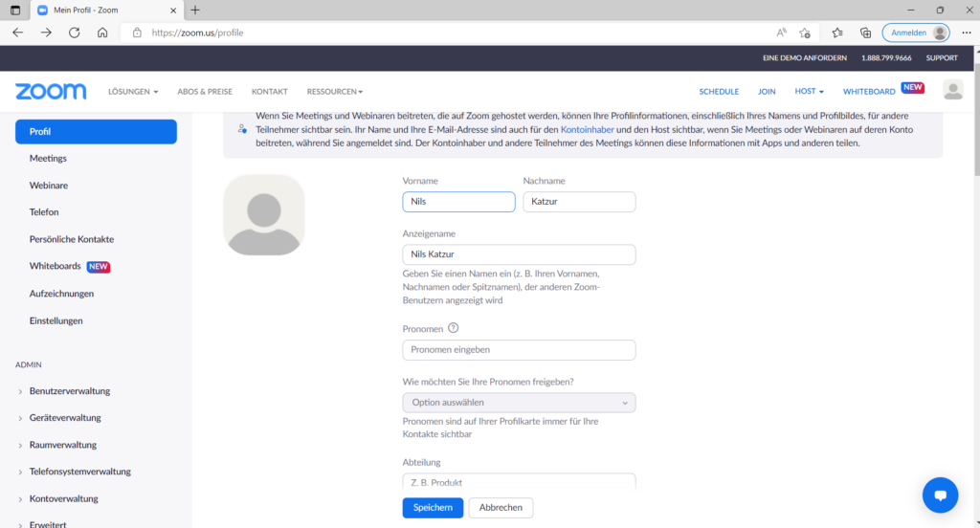Screen dimensions: 980x528
Task: Follow the Kontoinhaber hyperlink
Action: (x=588, y=129)
